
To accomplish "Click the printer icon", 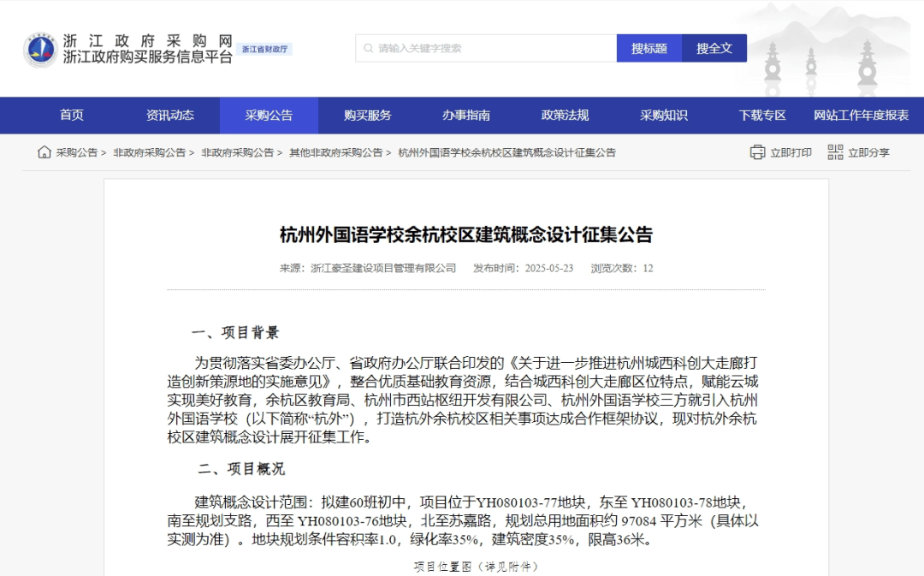I will (757, 152).
